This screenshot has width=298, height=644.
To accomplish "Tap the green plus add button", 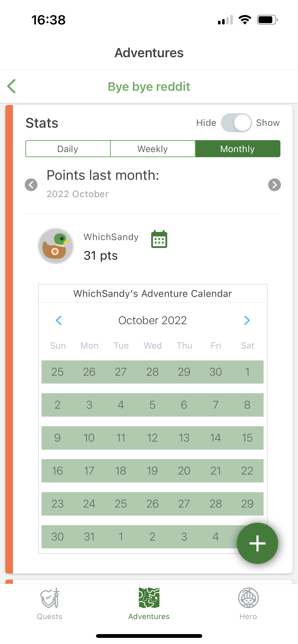I will (258, 543).
